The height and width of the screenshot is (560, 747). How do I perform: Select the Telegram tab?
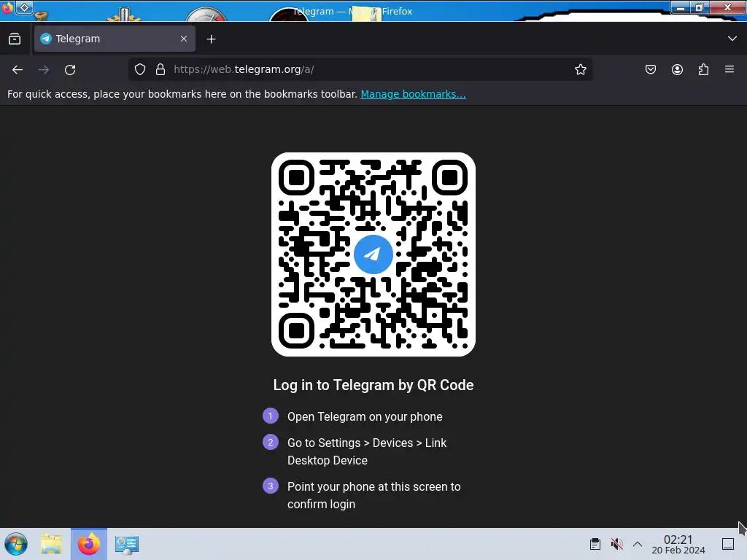pos(115,39)
